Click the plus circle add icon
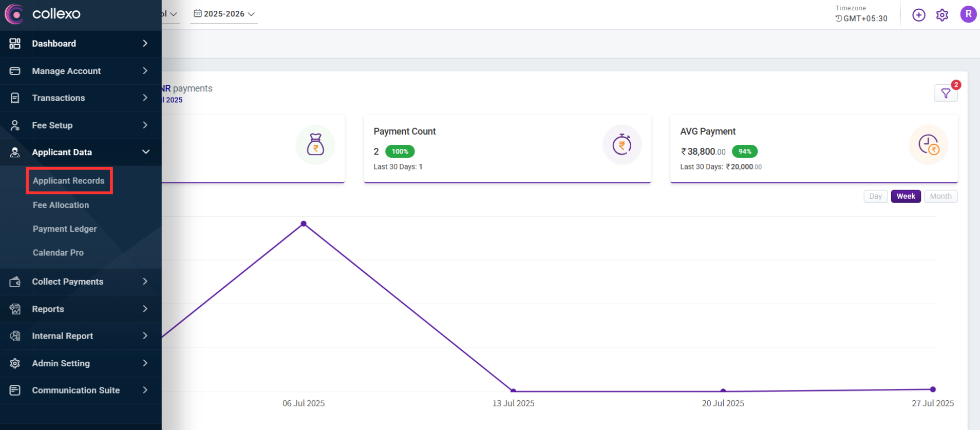The height and width of the screenshot is (430, 980). pos(918,15)
